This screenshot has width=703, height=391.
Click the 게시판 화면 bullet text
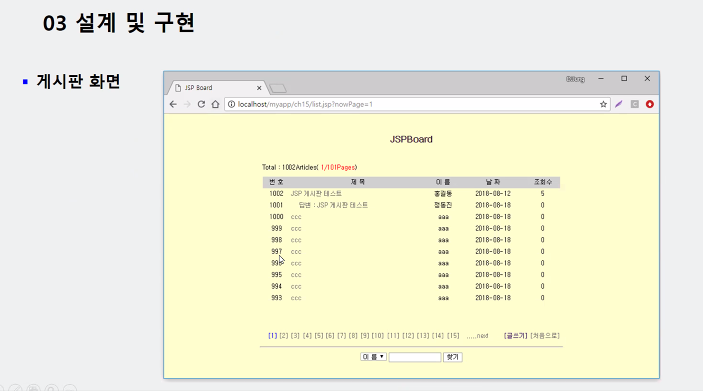tap(78, 82)
